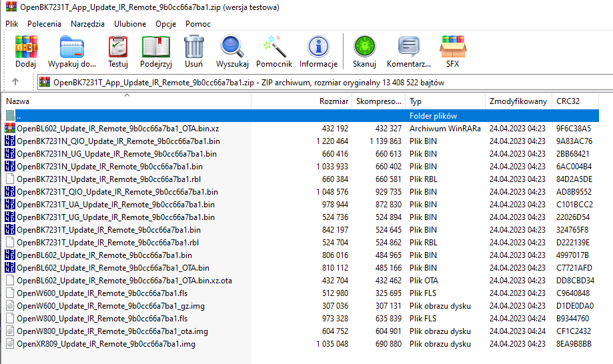Click disk image icon of OpenW600 gz.img
The image size is (613, 364).
[x=10, y=306]
